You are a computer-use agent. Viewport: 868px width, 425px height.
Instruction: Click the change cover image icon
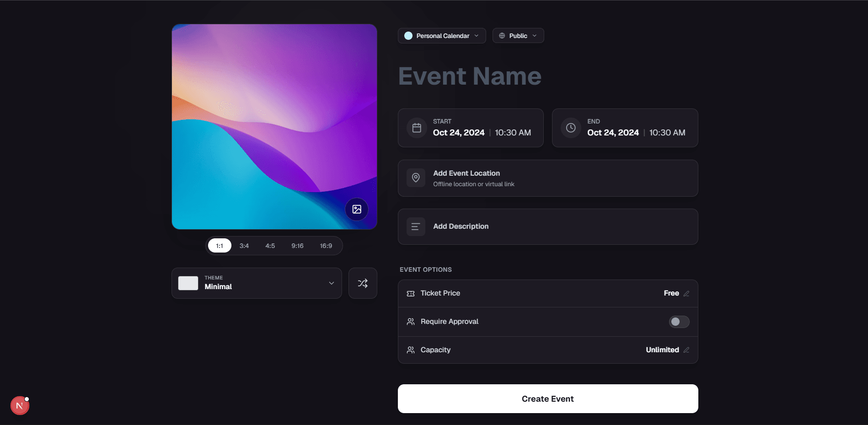(357, 209)
